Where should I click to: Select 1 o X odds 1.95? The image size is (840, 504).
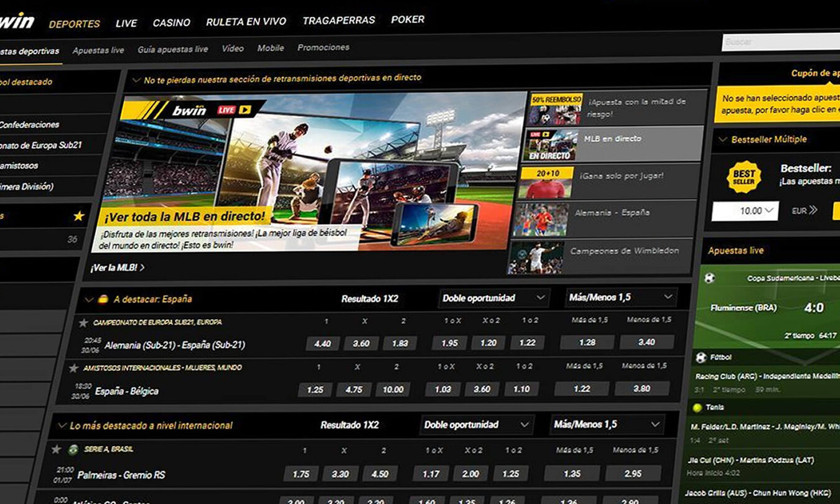449,343
